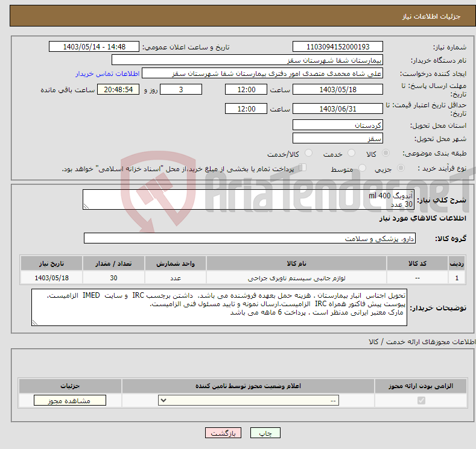The image size is (476, 449).
Task: Select the متوسط purchase type radio
Action: pyautogui.click(x=362, y=168)
